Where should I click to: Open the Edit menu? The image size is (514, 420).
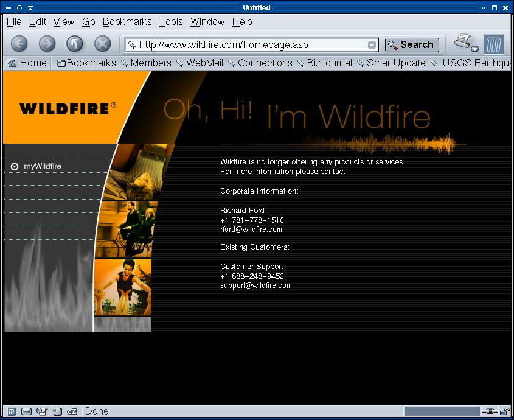pyautogui.click(x=38, y=22)
